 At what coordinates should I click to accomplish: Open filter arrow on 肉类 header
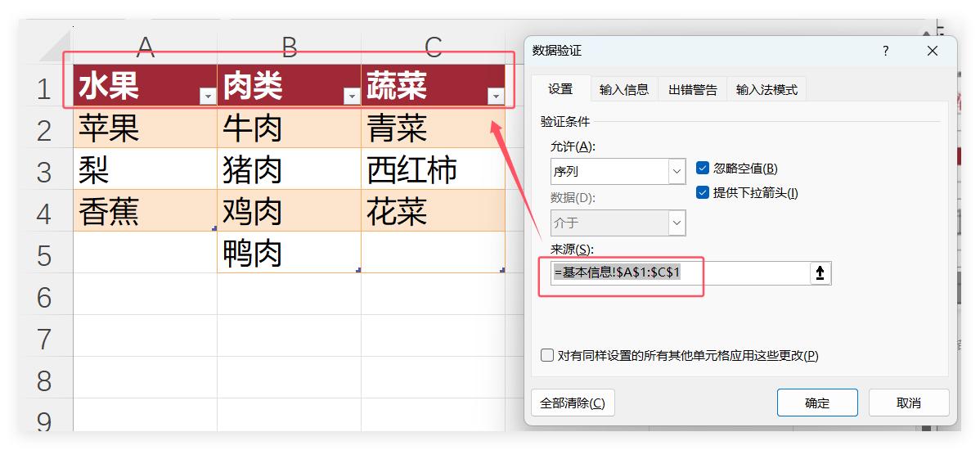pyautogui.click(x=352, y=97)
